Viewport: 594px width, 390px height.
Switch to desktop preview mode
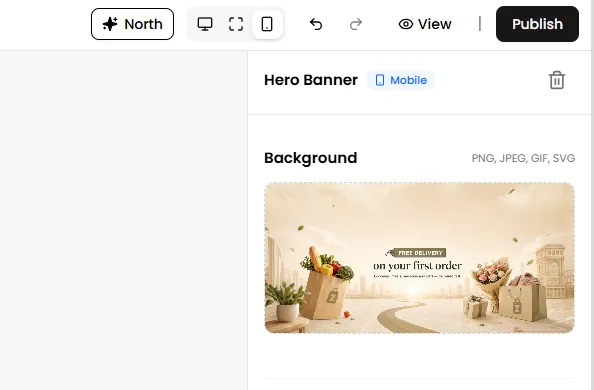point(205,24)
